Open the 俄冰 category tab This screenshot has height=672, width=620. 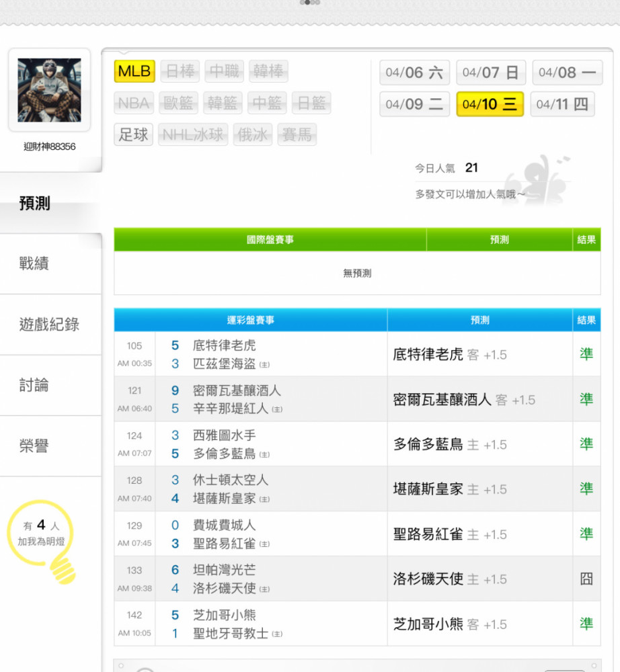tap(253, 134)
